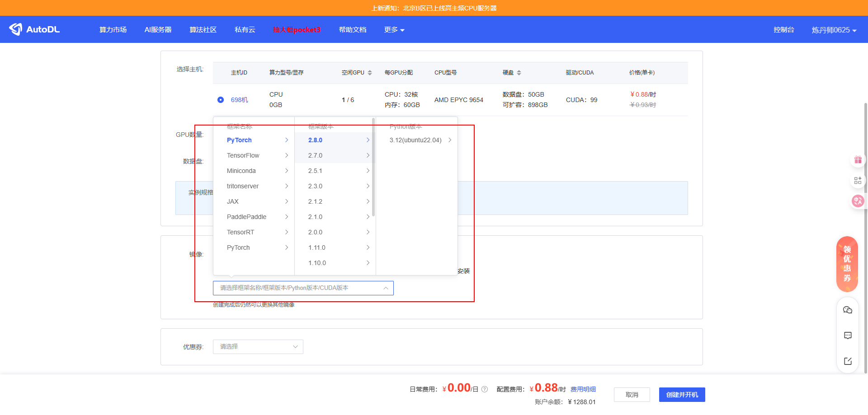Expand the PaddlePaddle framework option
This screenshot has width=868, height=415.
pyautogui.click(x=254, y=217)
